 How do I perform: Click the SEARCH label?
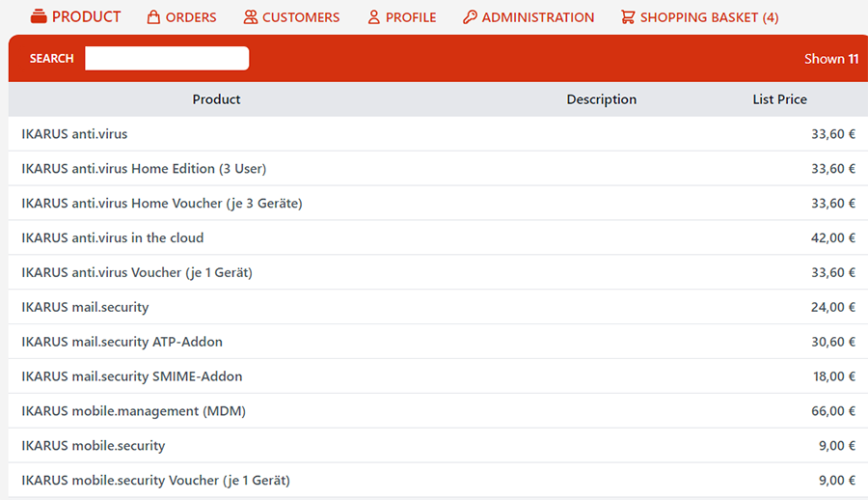(51, 58)
